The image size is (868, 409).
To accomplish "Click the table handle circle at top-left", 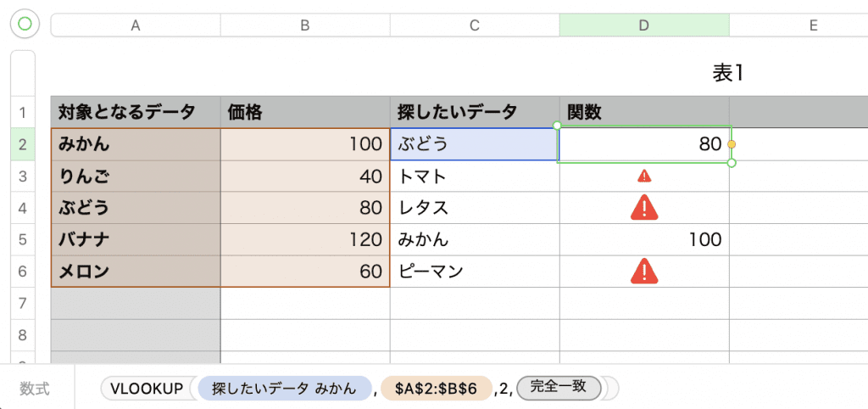I will [25, 25].
